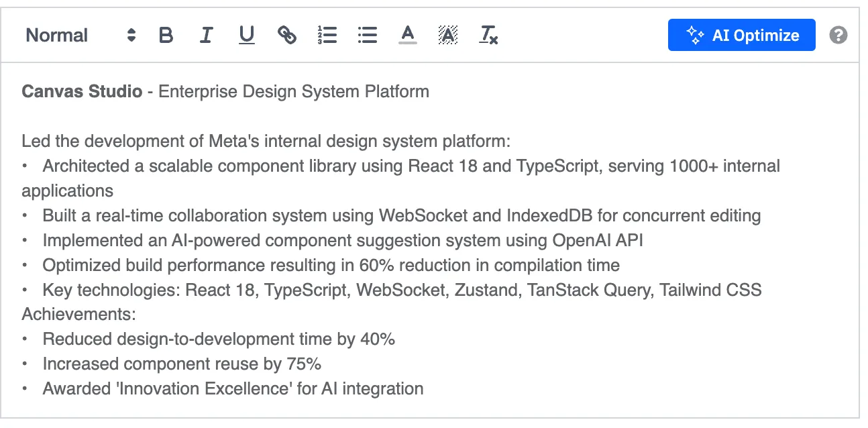The image size is (868, 428).
Task: Toggle underline formatting
Action: pyautogui.click(x=247, y=36)
